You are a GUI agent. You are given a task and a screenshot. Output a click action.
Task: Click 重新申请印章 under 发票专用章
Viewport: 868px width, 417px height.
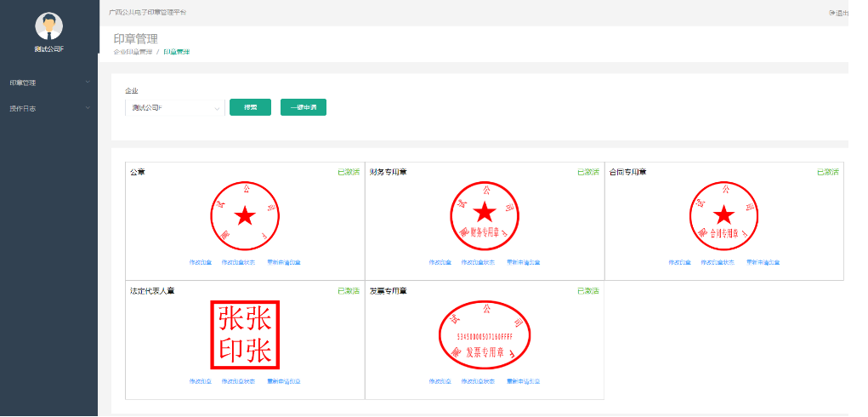click(523, 381)
